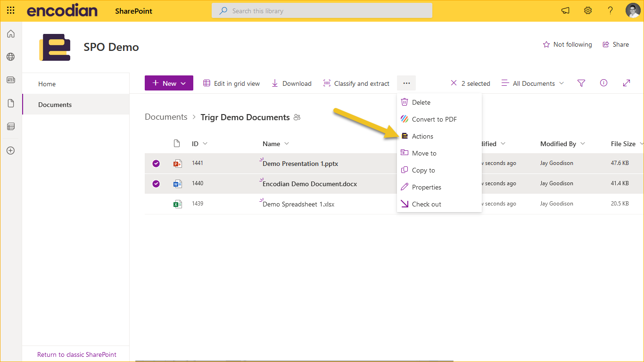
Task: Click the 20.5 KB file size cell
Action: 620,204
